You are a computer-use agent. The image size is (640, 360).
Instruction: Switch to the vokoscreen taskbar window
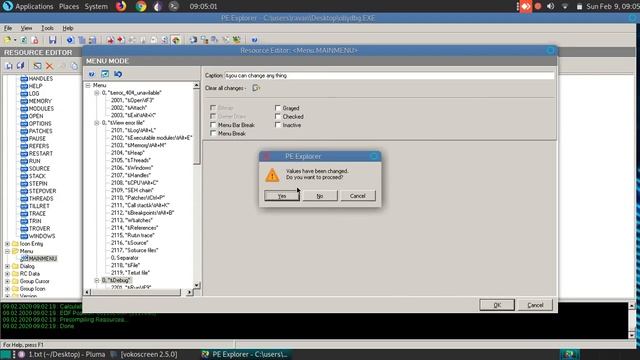coord(145,354)
